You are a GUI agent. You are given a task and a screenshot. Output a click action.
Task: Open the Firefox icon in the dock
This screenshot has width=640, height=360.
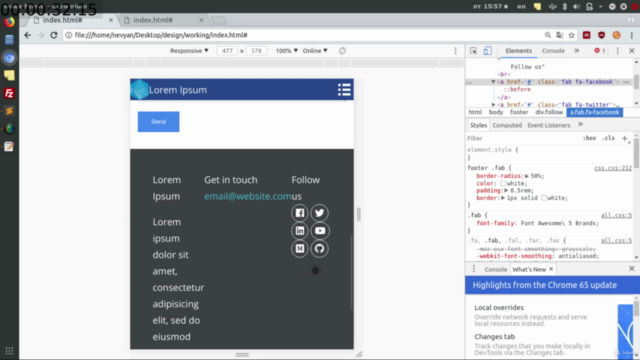9,22
